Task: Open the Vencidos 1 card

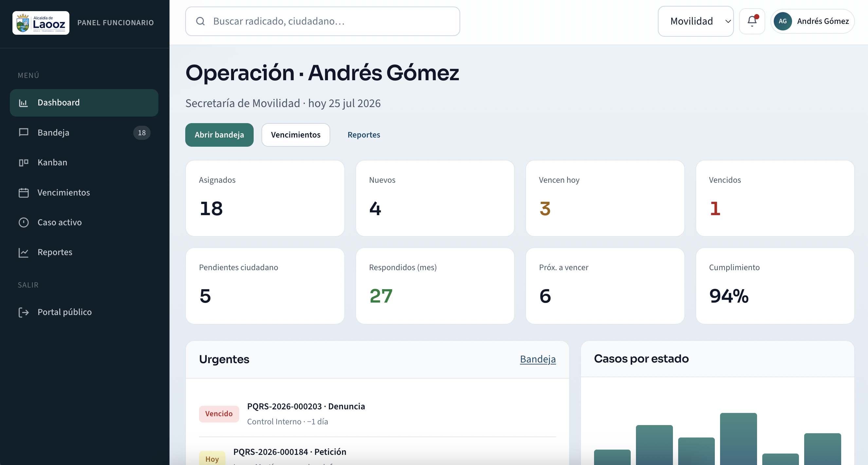Action: (775, 198)
